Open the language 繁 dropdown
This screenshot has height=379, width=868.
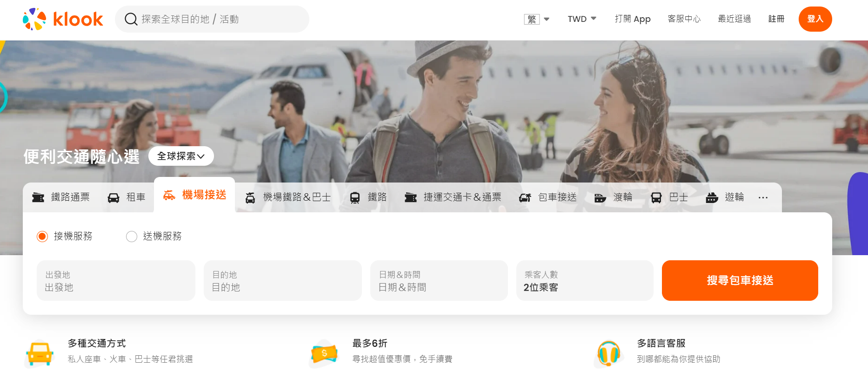[x=537, y=19]
